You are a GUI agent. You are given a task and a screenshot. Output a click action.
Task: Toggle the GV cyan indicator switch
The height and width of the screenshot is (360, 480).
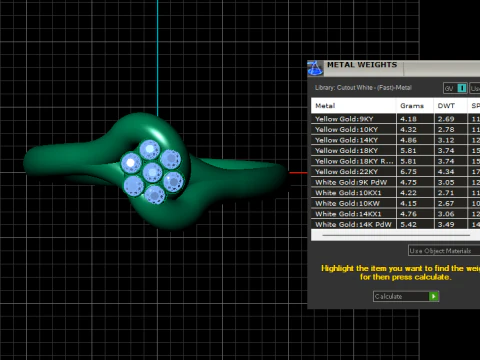[462, 88]
